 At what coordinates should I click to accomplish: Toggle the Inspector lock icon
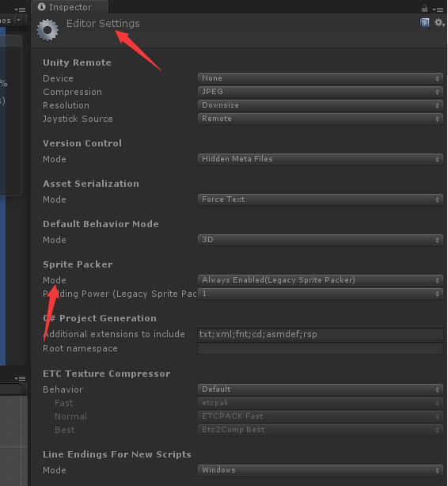424,9
